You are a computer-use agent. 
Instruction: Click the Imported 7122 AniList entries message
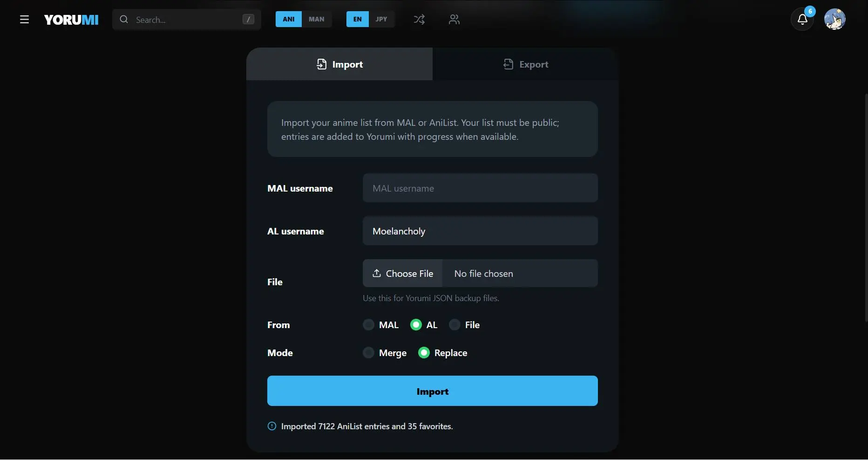click(367, 426)
